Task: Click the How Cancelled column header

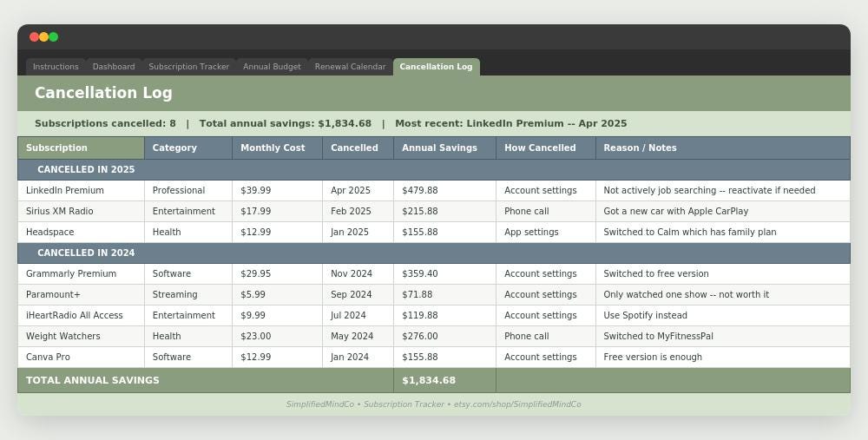Action: pyautogui.click(x=546, y=148)
